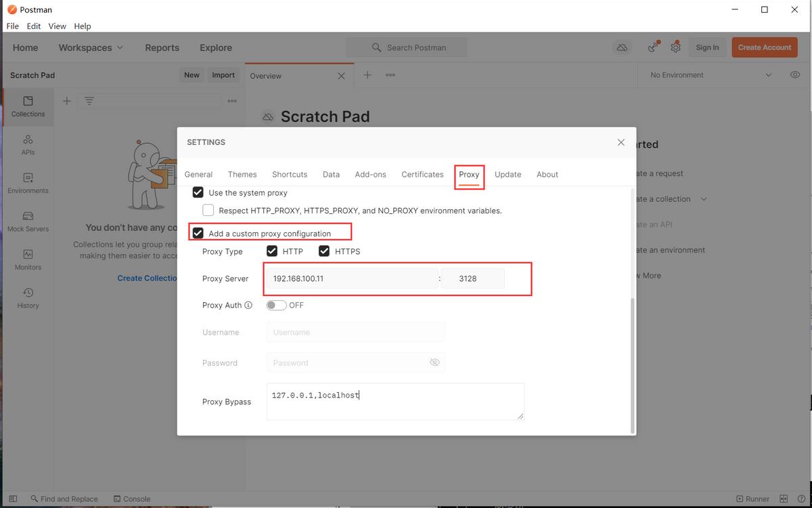Open the Monitors sidebar section

pyautogui.click(x=28, y=260)
